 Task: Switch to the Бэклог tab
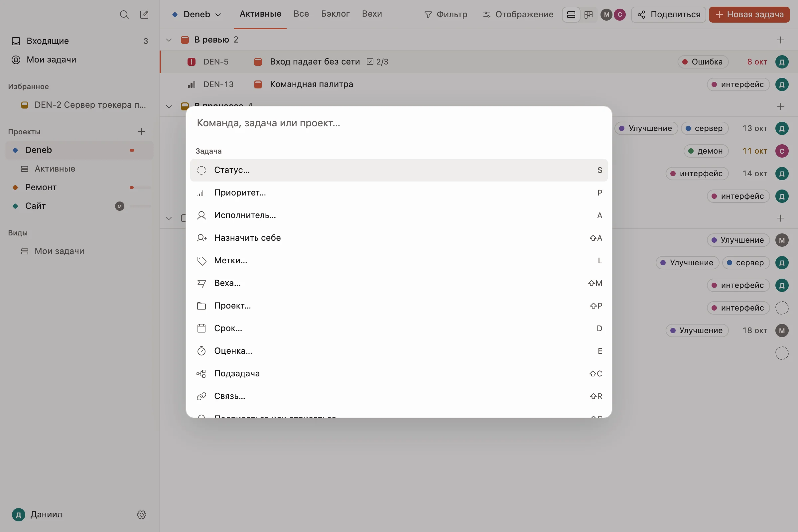335,14
